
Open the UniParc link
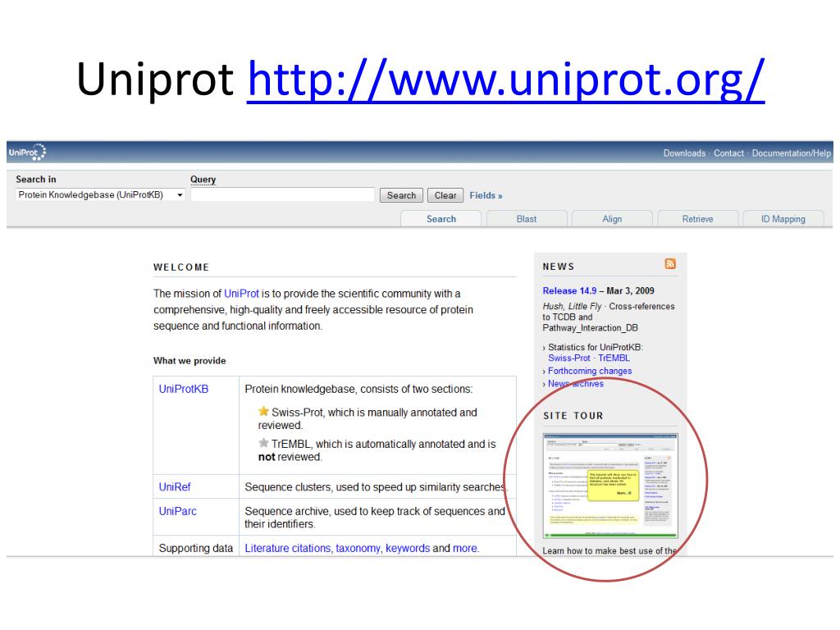click(x=177, y=511)
